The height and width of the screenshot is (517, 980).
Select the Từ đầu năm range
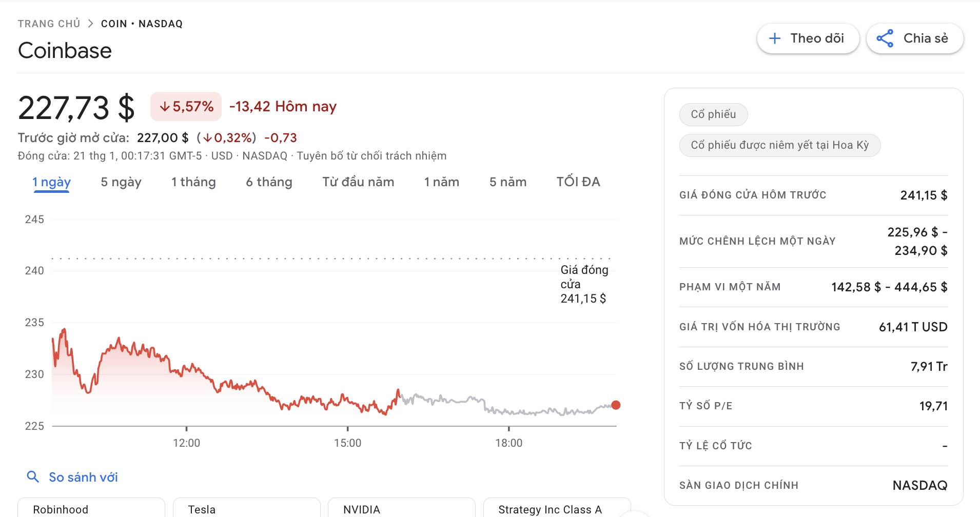coord(358,182)
